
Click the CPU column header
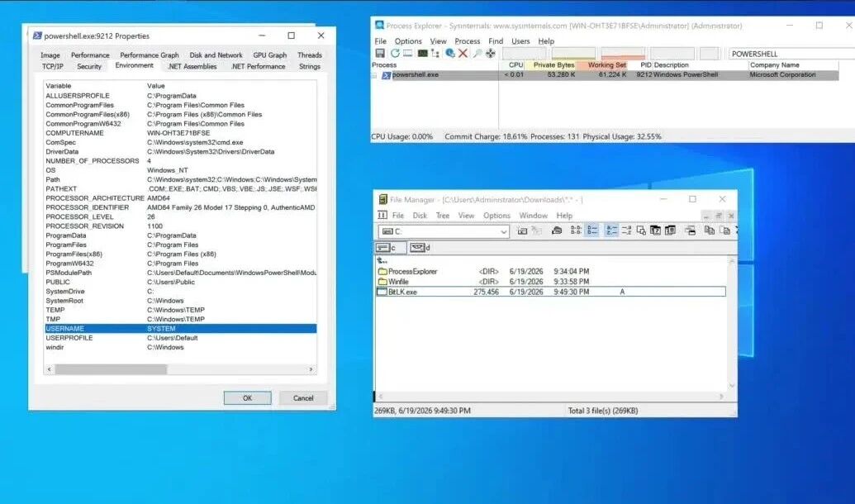coord(512,65)
